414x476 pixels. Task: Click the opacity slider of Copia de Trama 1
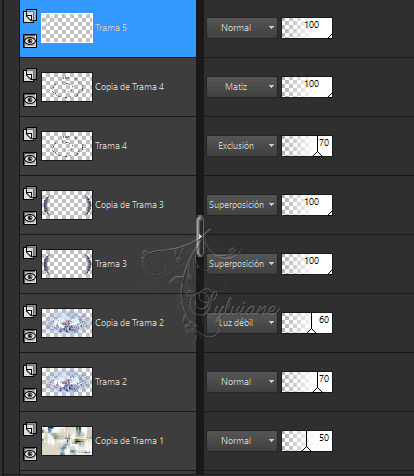[307, 441]
